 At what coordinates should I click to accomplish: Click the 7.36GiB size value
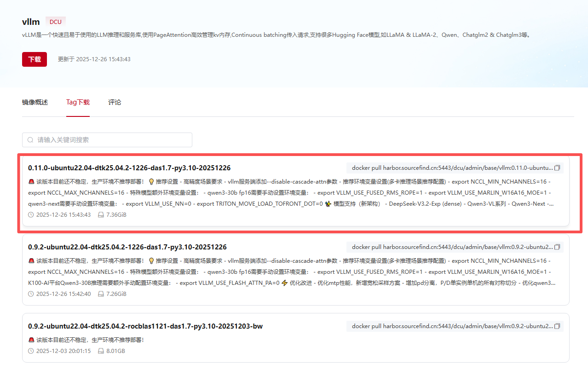click(116, 215)
